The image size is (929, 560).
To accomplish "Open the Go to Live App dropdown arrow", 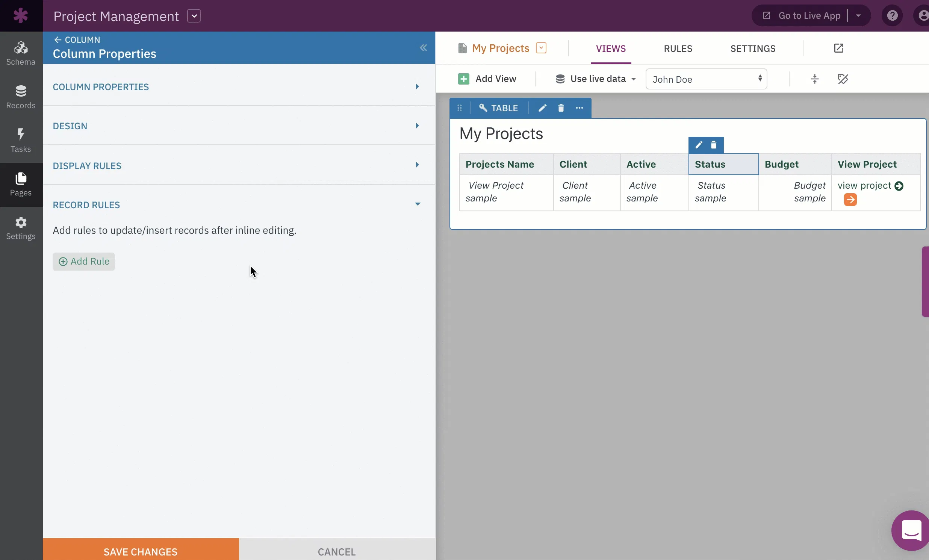I will (x=858, y=16).
